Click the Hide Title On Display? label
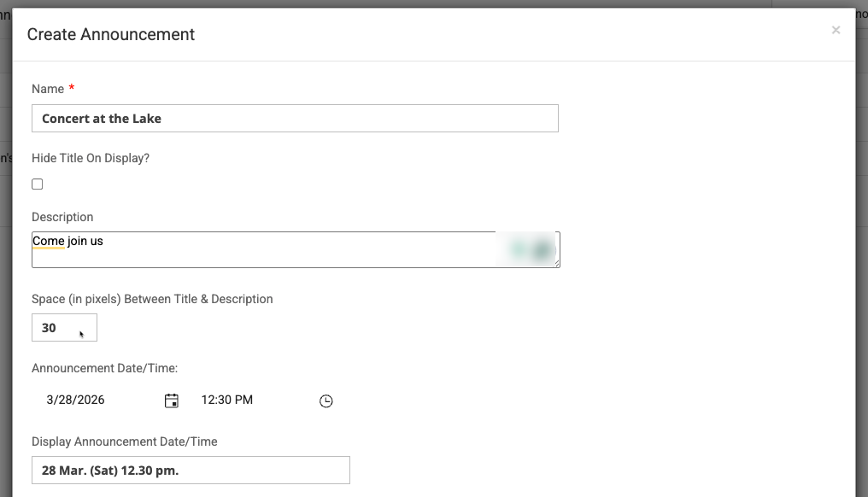 tap(91, 158)
